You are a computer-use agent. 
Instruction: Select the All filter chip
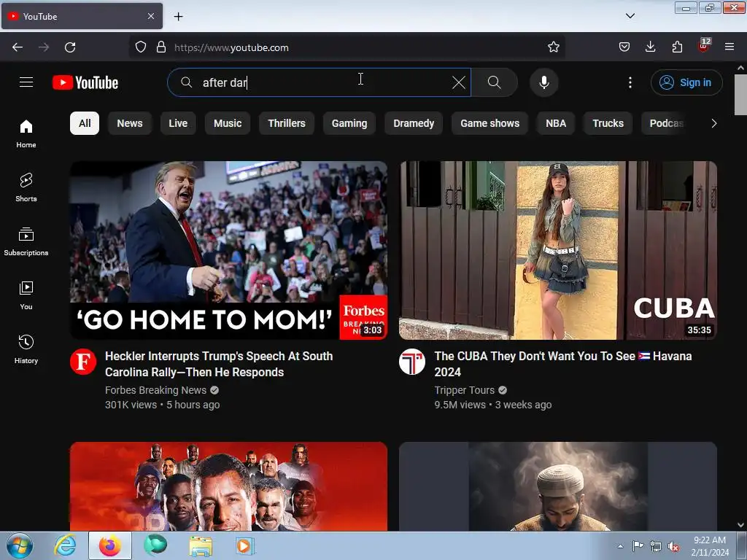pyautogui.click(x=85, y=123)
